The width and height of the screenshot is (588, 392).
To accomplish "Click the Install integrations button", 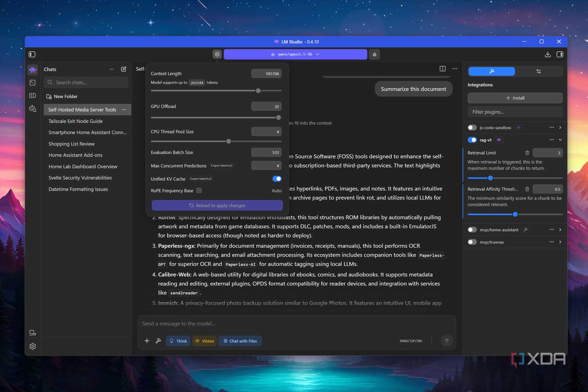I will (515, 98).
